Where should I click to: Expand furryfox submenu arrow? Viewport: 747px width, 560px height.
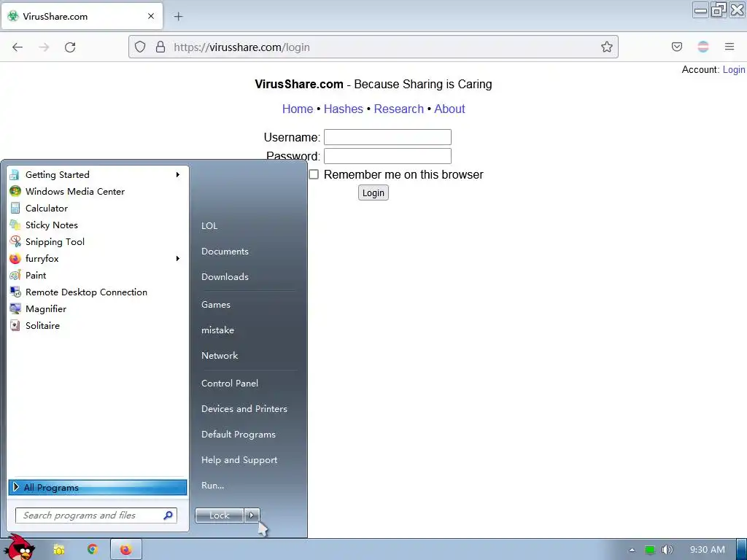pyautogui.click(x=178, y=259)
